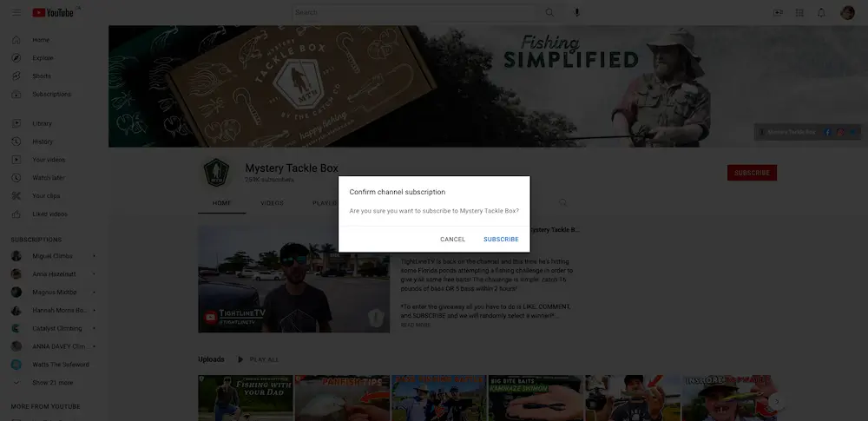Viewport: 868px width, 421px height.
Task: Click the search magnifier icon in top bar
Action: [x=549, y=12]
